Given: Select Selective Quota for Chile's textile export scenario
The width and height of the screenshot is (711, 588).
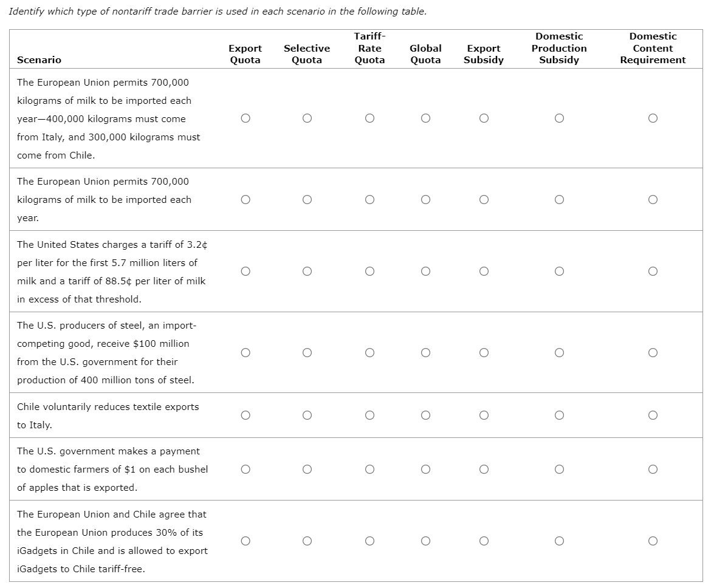Looking at the screenshot, I should click(307, 415).
